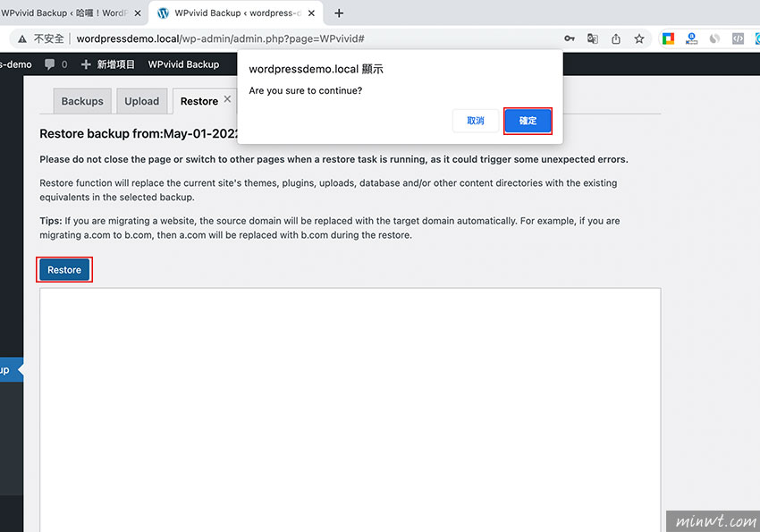
Task: Click the 'Tips:' label text
Action: pyautogui.click(x=51, y=221)
